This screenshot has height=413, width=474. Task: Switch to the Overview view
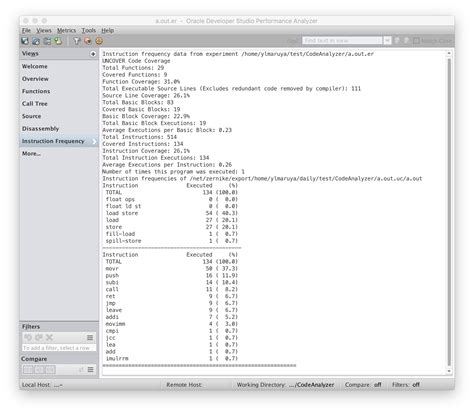[59, 79]
